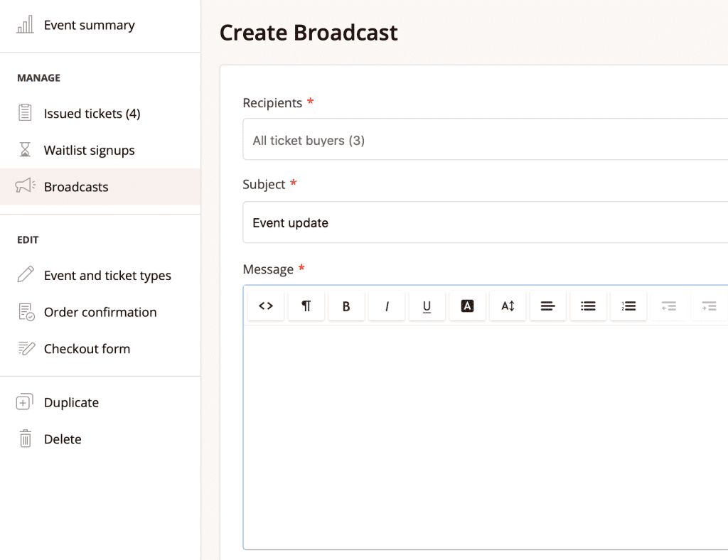Click the Delete trash can icon

26,438
